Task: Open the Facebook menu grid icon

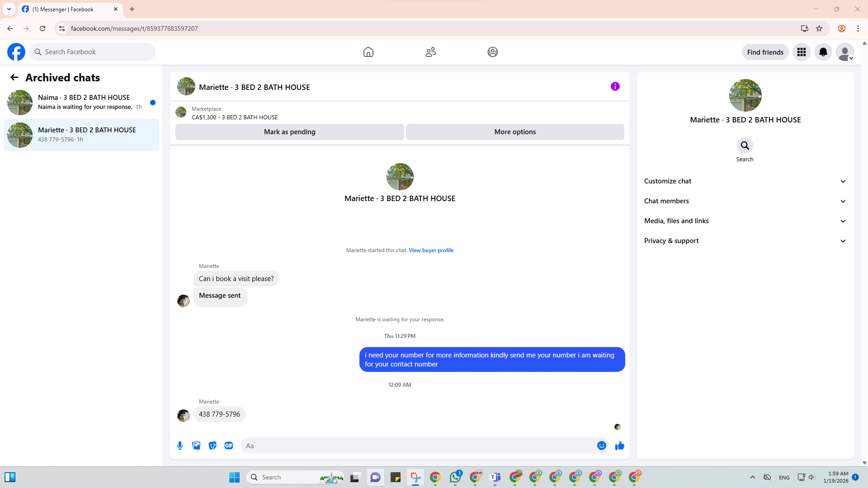Action: coord(802,52)
